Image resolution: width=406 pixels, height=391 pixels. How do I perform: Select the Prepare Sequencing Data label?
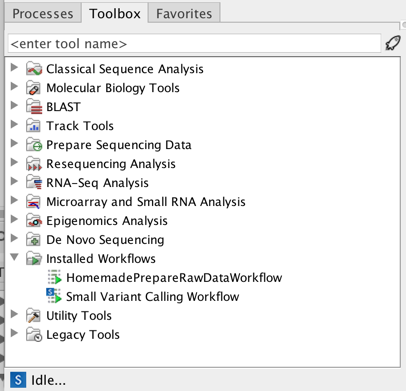pyautogui.click(x=119, y=145)
